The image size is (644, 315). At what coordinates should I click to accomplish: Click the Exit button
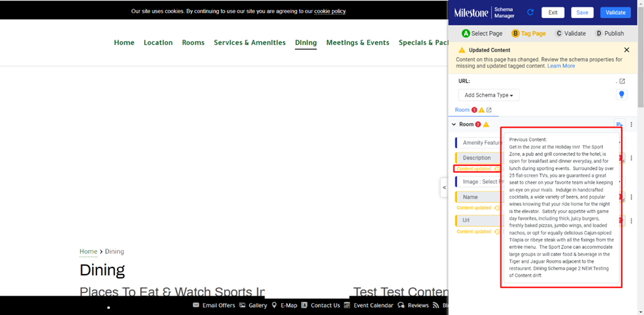coord(553,13)
